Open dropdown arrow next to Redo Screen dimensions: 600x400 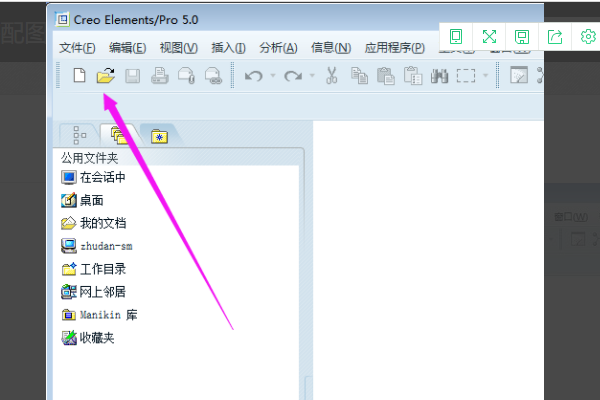[312, 75]
